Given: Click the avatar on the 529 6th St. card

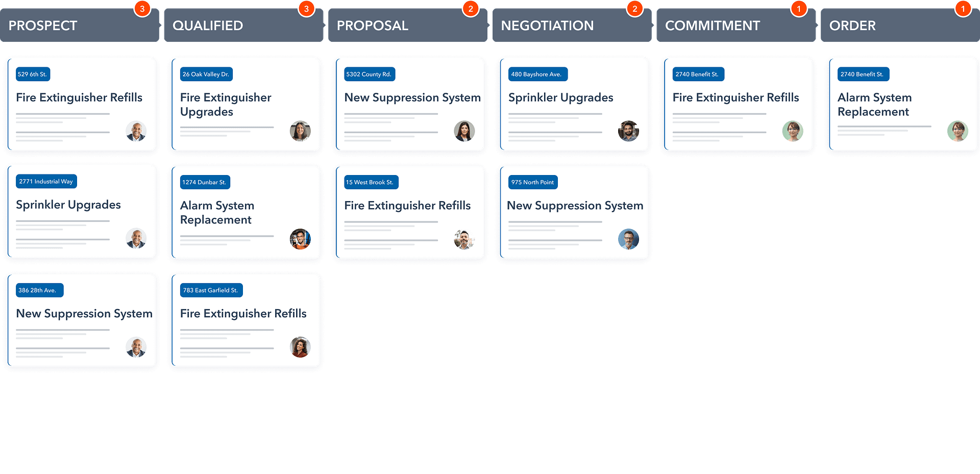Looking at the screenshot, I should pos(136,131).
